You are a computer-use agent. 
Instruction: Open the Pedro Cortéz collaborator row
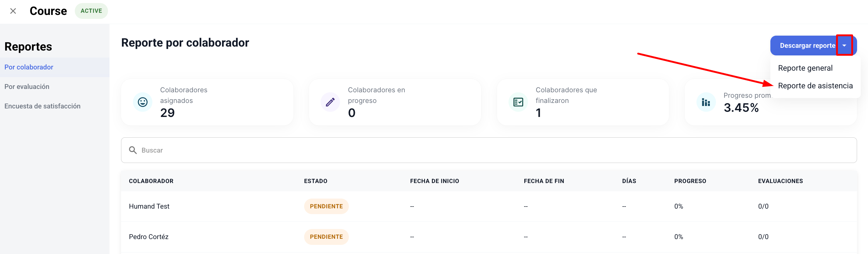coord(149,237)
